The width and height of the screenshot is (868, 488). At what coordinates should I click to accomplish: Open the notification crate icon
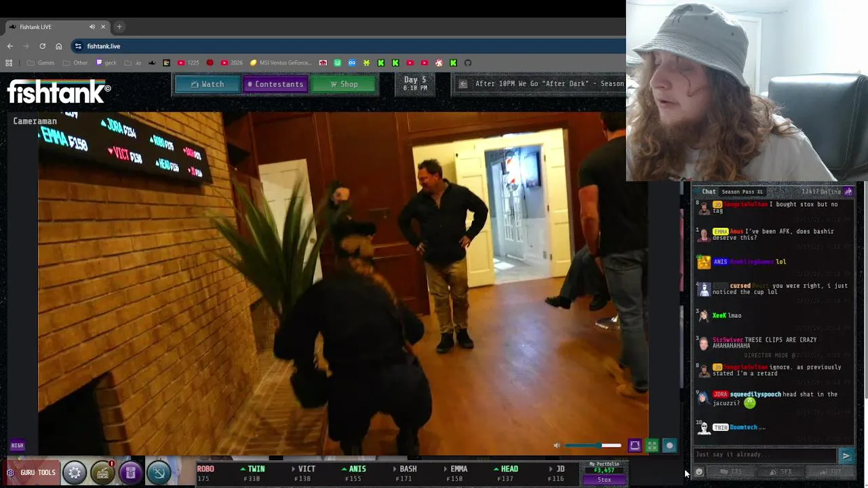click(102, 472)
